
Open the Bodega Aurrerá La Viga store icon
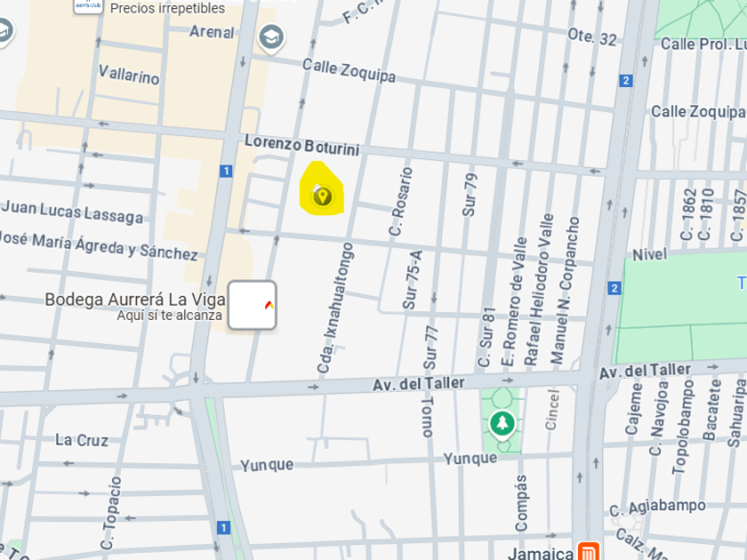tap(252, 305)
